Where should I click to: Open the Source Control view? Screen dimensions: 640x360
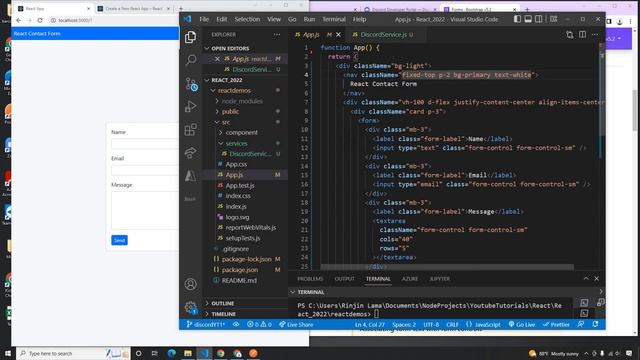coord(191,84)
